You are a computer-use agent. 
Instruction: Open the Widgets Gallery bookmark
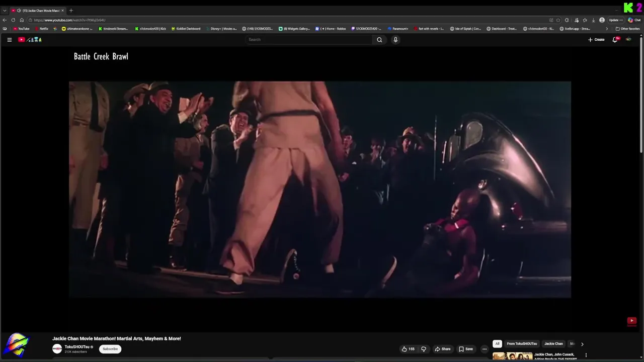pyautogui.click(x=295, y=29)
